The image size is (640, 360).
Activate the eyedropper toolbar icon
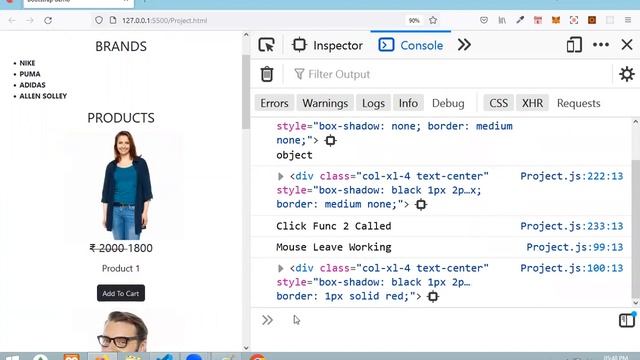click(520, 20)
